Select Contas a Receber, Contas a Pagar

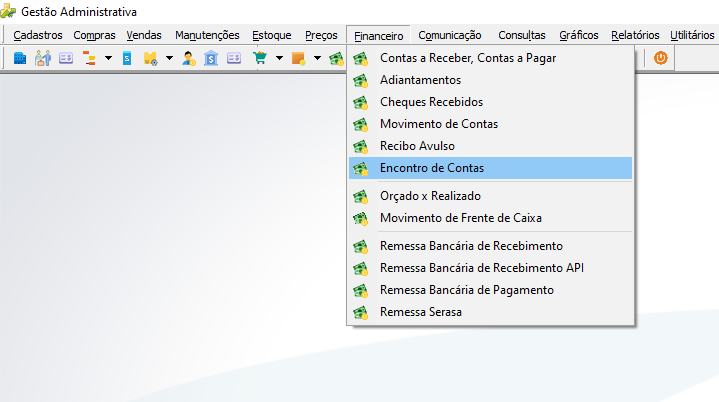coord(490,58)
